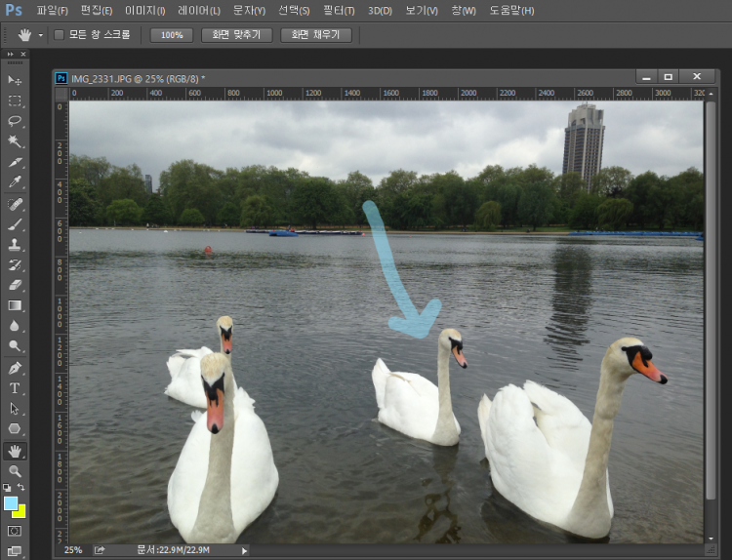
Task: Select the Lasso tool
Action: (15, 121)
